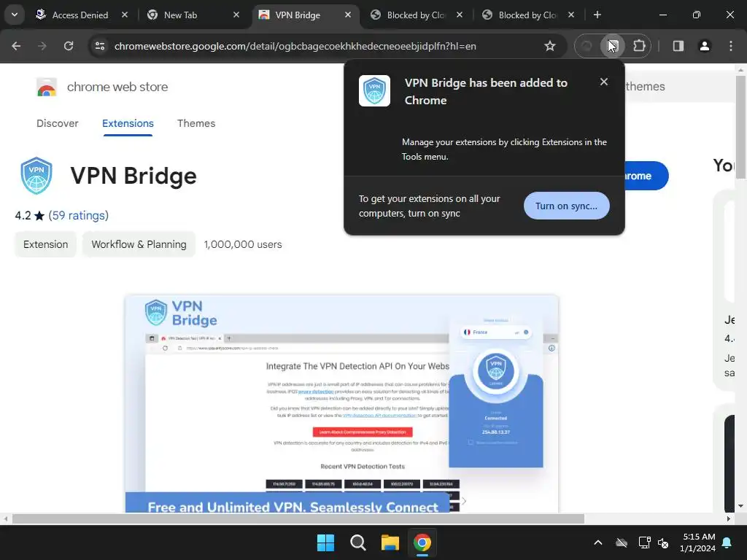
Task: Click Chrome icon in taskbar
Action: pos(422,542)
